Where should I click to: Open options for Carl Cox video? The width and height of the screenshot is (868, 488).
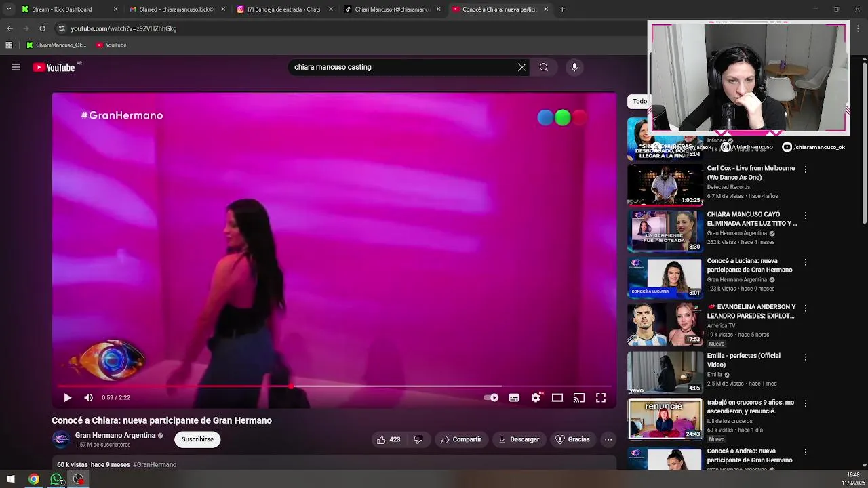click(806, 169)
